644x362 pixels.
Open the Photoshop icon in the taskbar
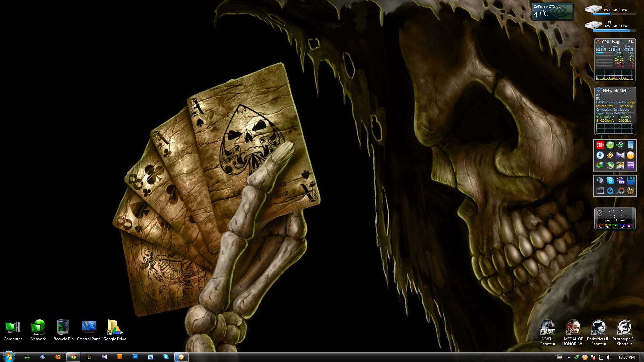[x=135, y=357]
